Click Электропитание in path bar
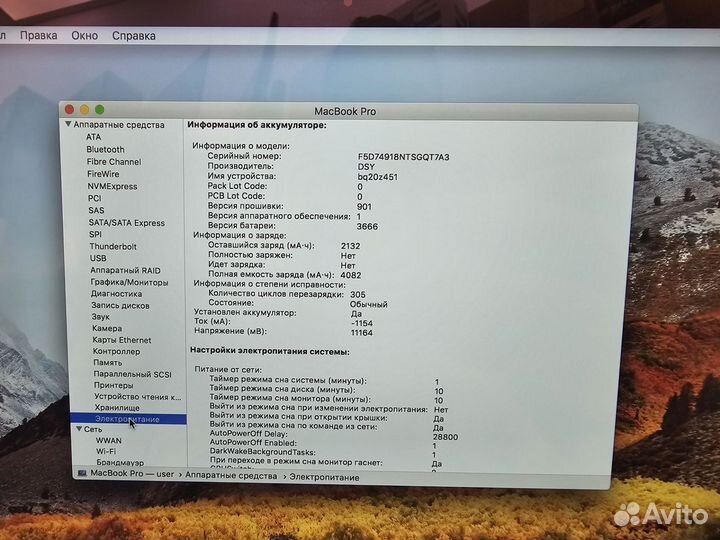This screenshot has width=720, height=540. [324, 478]
